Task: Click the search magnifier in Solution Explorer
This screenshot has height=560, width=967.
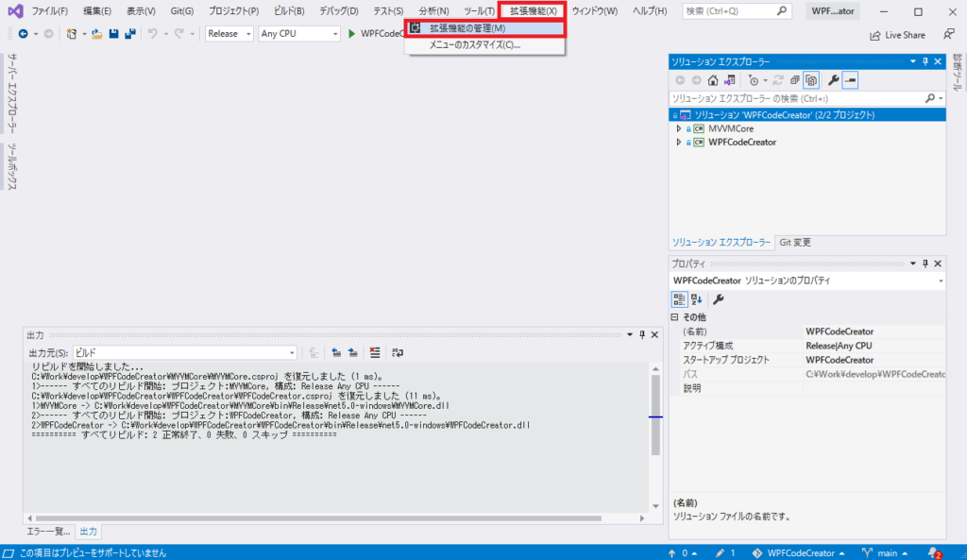Action: (x=930, y=98)
